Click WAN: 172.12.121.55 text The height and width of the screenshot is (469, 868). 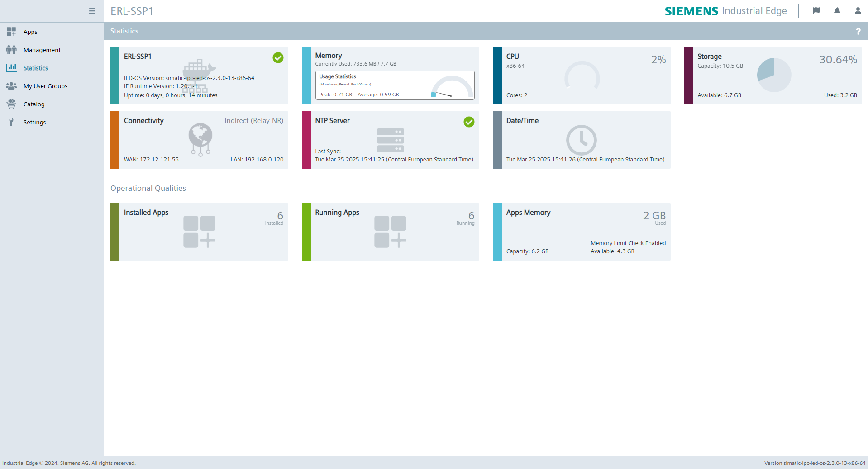pyautogui.click(x=151, y=159)
